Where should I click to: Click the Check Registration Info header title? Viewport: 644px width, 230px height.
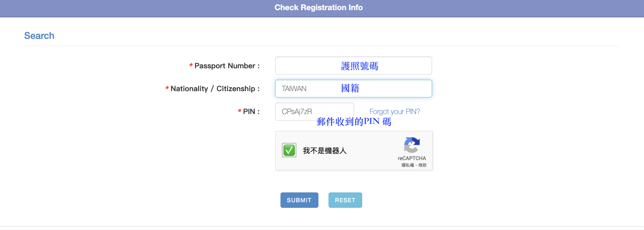coord(318,8)
